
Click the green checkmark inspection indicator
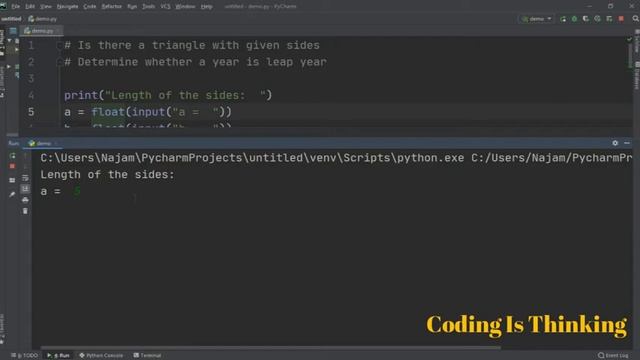[629, 40]
